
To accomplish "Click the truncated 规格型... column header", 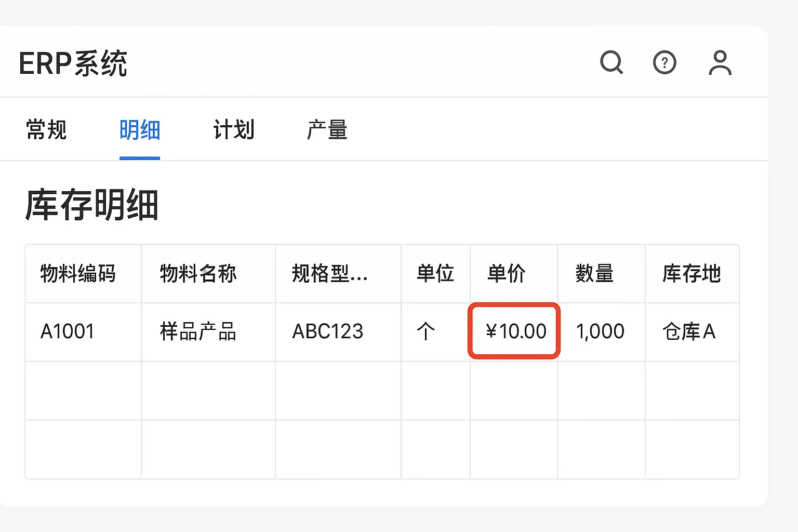I will tap(329, 273).
